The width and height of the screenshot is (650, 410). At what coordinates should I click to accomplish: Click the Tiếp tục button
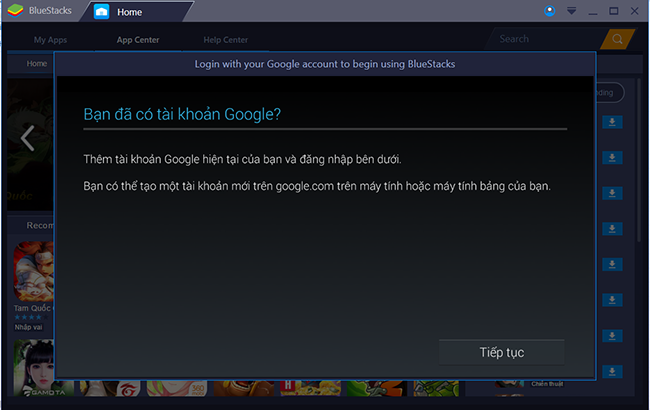[502, 352]
